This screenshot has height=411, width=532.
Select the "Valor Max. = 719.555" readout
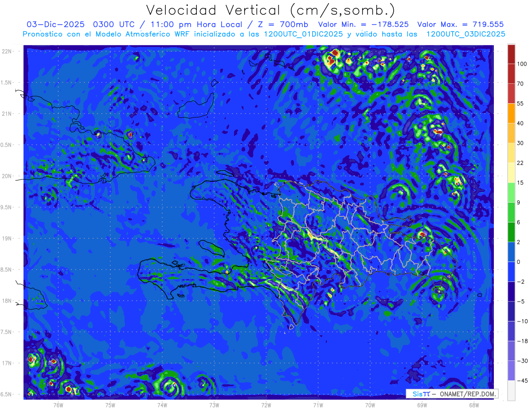(461, 24)
